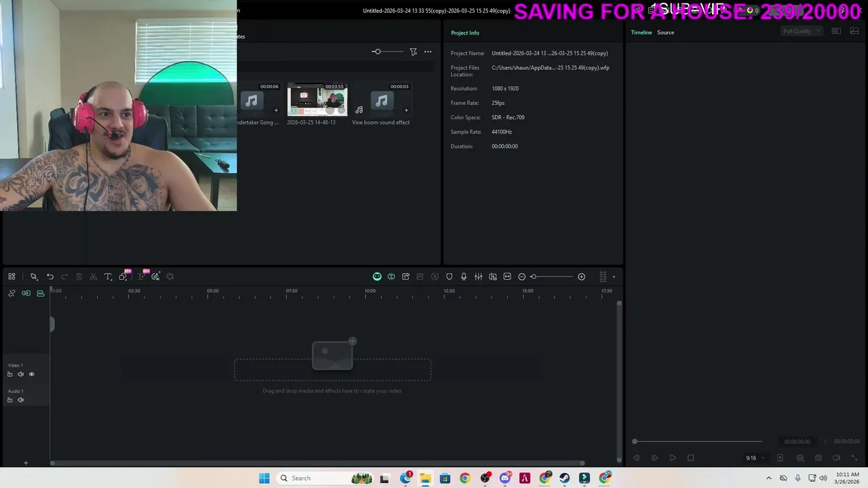Click the Undo arrow in timeline toolbar
This screenshot has width=868, height=488.
point(50,277)
